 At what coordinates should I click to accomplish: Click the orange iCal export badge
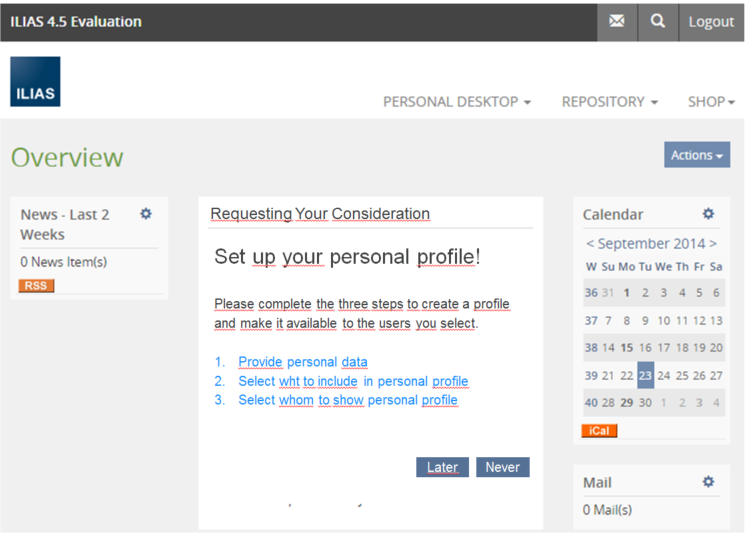click(x=599, y=431)
